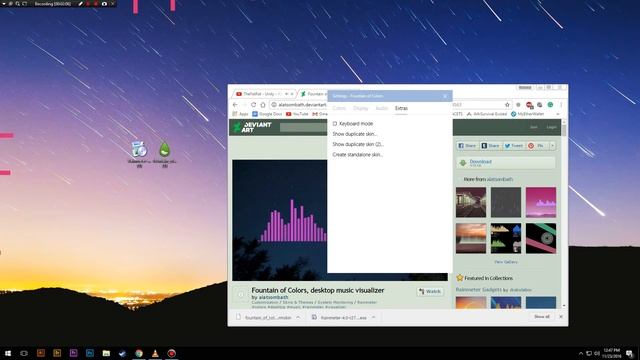
Task: Click the Watch button
Action: coord(430,291)
